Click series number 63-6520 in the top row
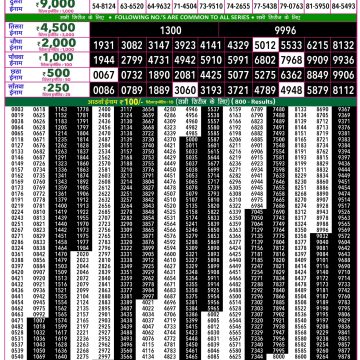This screenshot has width=360, height=360. [x=132, y=6]
